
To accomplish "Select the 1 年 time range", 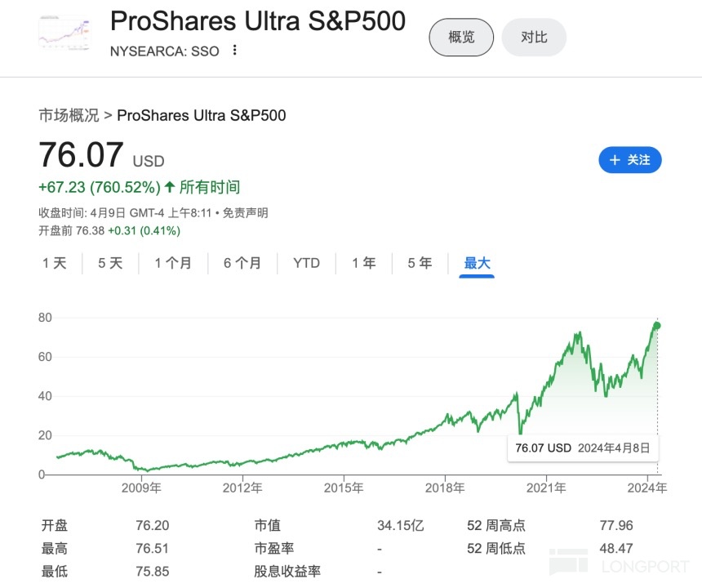I will [364, 263].
